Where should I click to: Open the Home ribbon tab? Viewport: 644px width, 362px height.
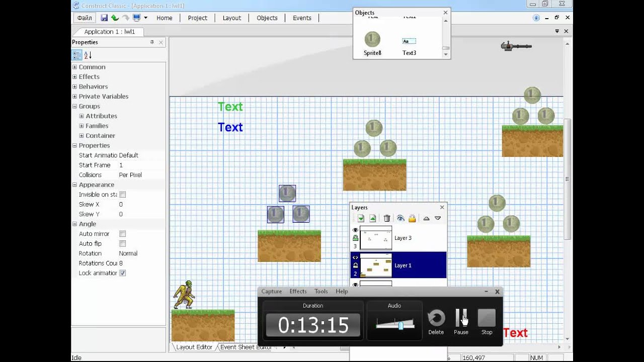(x=165, y=18)
